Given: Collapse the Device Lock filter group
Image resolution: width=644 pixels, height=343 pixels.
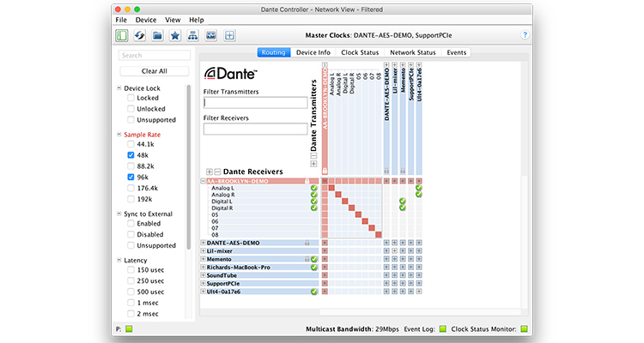Looking at the screenshot, I should pyautogui.click(x=119, y=87).
